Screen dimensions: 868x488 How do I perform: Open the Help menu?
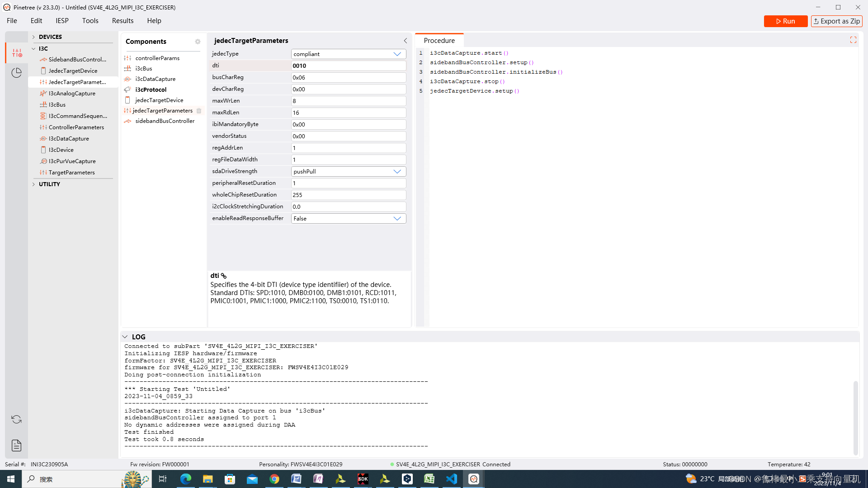[x=154, y=21]
